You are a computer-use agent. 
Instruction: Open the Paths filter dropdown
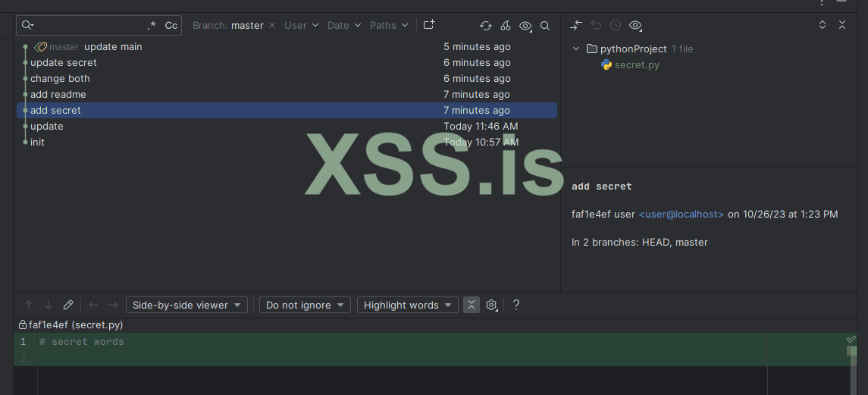(389, 26)
